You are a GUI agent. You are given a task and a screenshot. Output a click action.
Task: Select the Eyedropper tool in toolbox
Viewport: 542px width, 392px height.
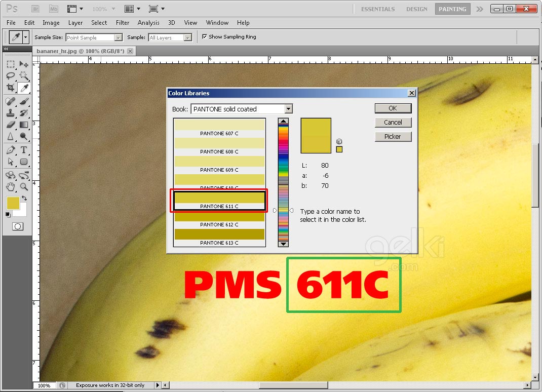point(24,88)
